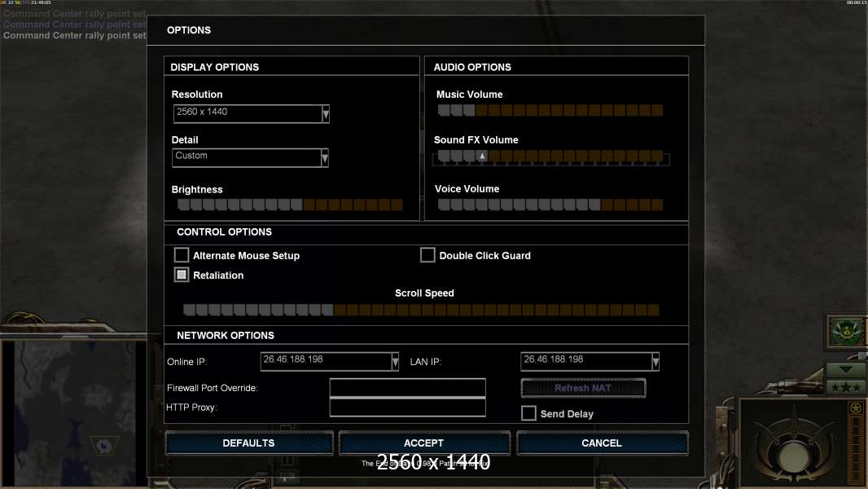The width and height of the screenshot is (868, 489).
Task: Reset options with the DEFAULTS button
Action: point(248,443)
